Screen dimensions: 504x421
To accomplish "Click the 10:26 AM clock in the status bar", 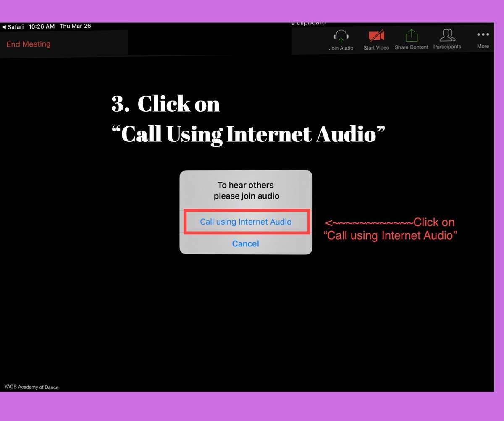I will pos(42,26).
